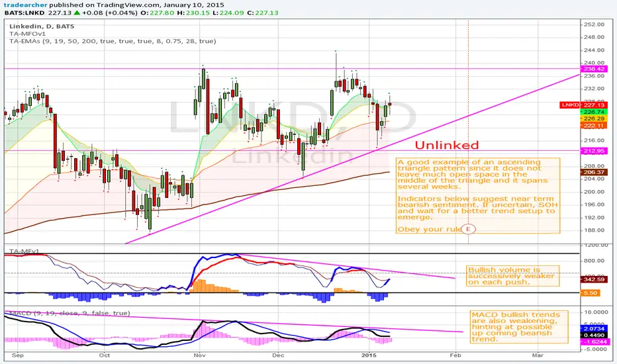Click the 342.59 money flow value label
Image resolution: width=617 pixels, height=364 pixels.
click(594, 279)
